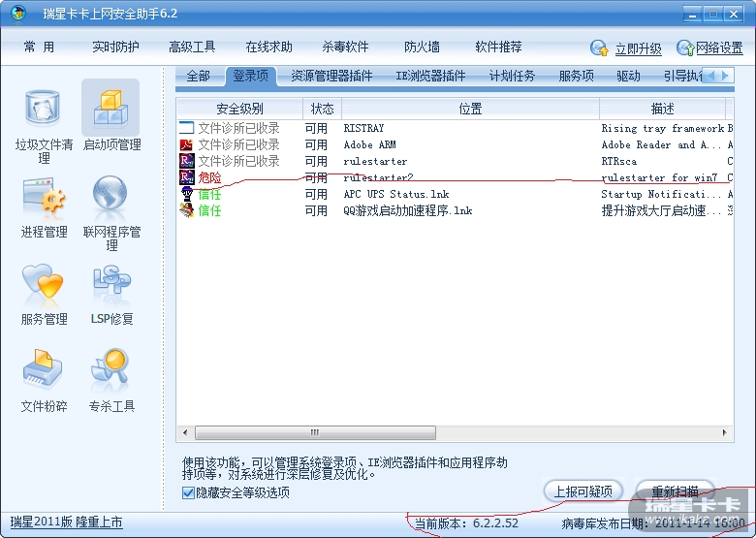Select the Adobe ARM entry text
The width and height of the screenshot is (756, 538).
[370, 144]
